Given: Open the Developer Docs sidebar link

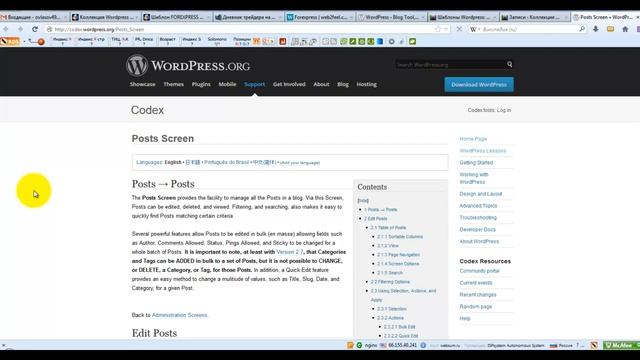Looking at the screenshot, I should pos(478,229).
